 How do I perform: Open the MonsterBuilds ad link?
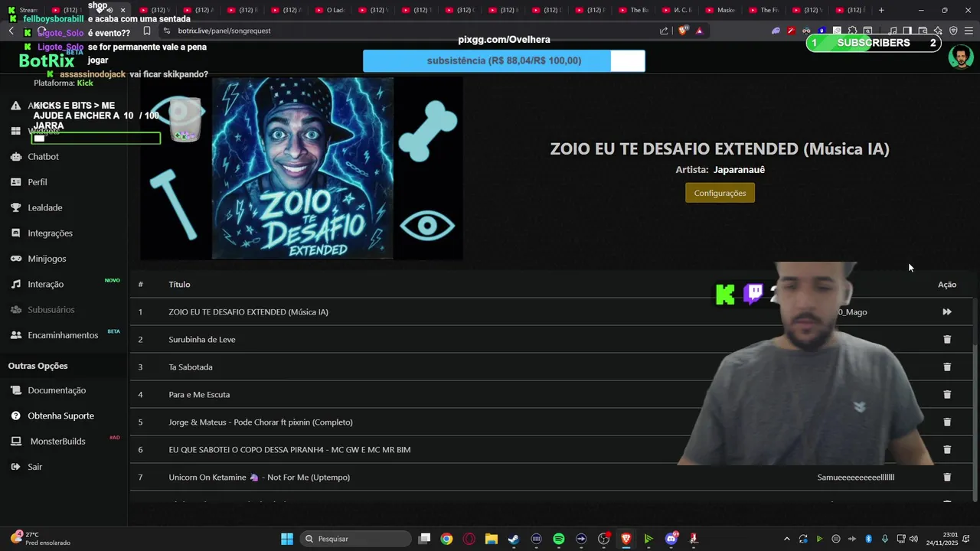click(57, 442)
